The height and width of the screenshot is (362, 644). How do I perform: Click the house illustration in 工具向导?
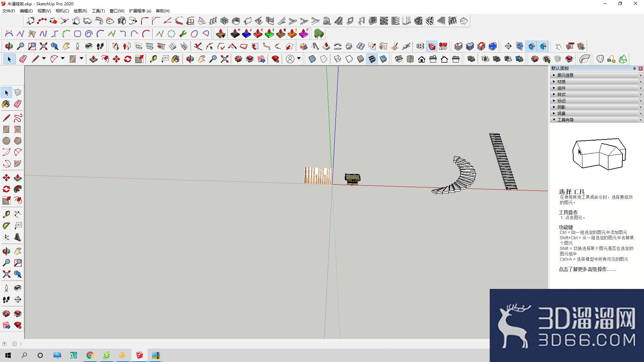[599, 154]
